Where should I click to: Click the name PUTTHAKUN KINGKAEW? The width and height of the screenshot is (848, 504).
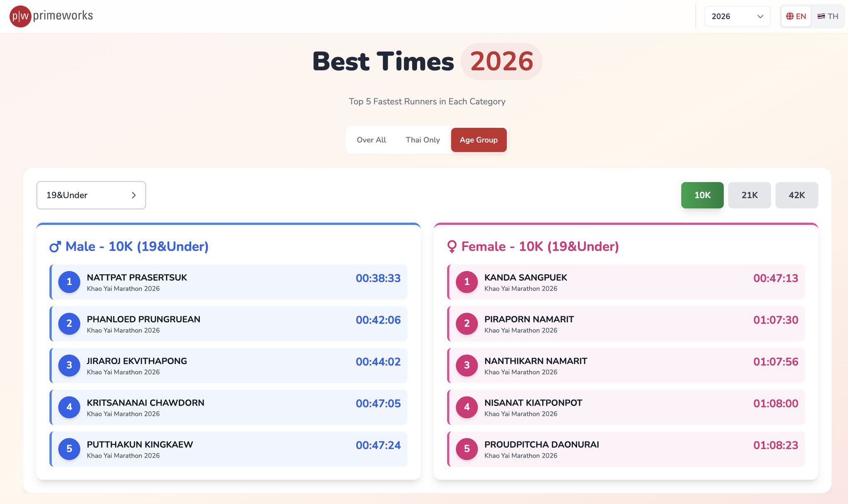140,445
